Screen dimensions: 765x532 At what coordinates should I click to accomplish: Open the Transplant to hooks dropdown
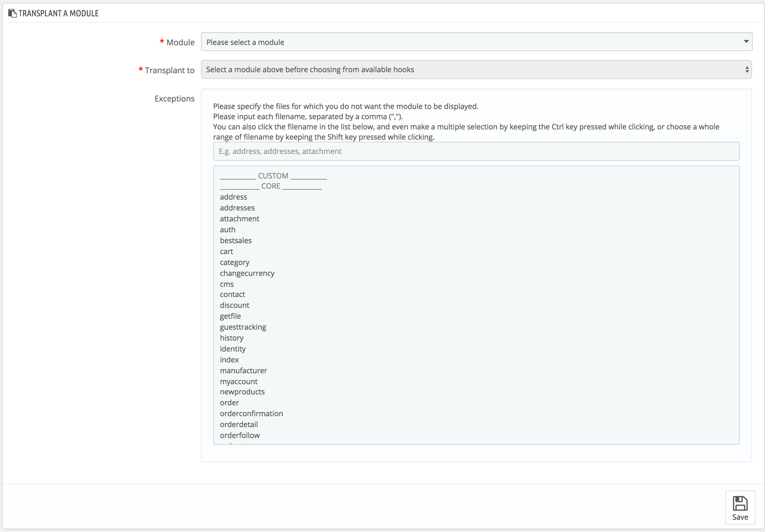476,70
